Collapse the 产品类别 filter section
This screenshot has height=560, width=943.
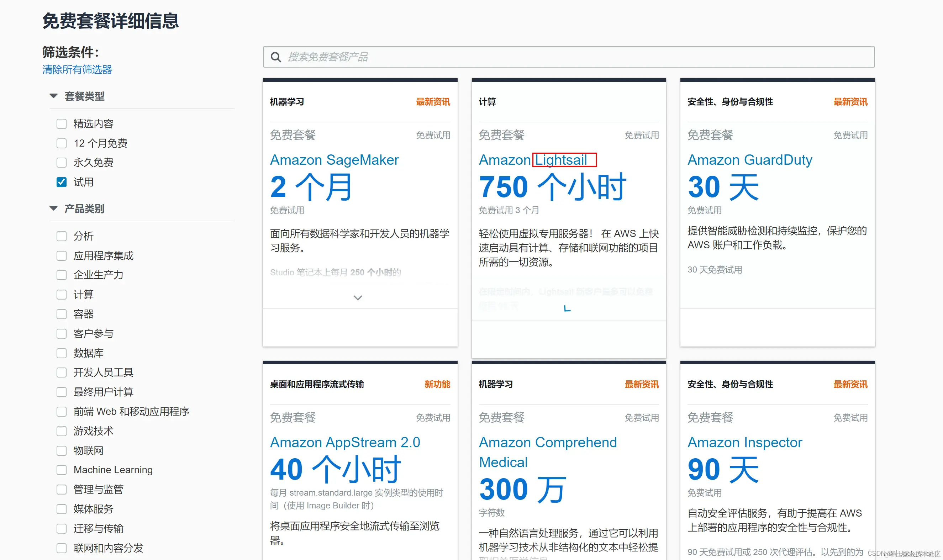click(x=54, y=209)
